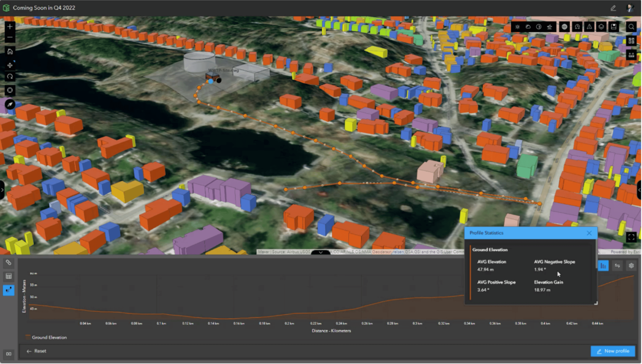Open the weather settings tool
The width and height of the screenshot is (642, 364).
tap(528, 27)
